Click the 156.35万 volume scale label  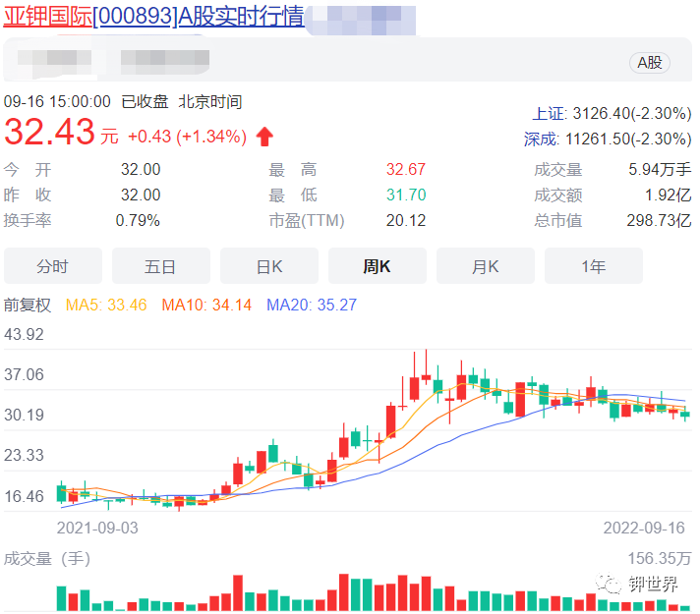(x=660, y=558)
